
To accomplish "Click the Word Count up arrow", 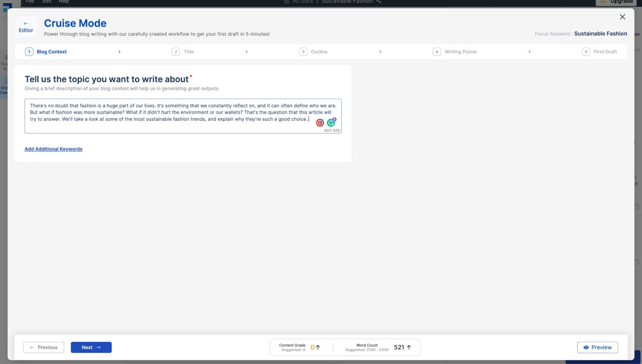I will point(409,348).
